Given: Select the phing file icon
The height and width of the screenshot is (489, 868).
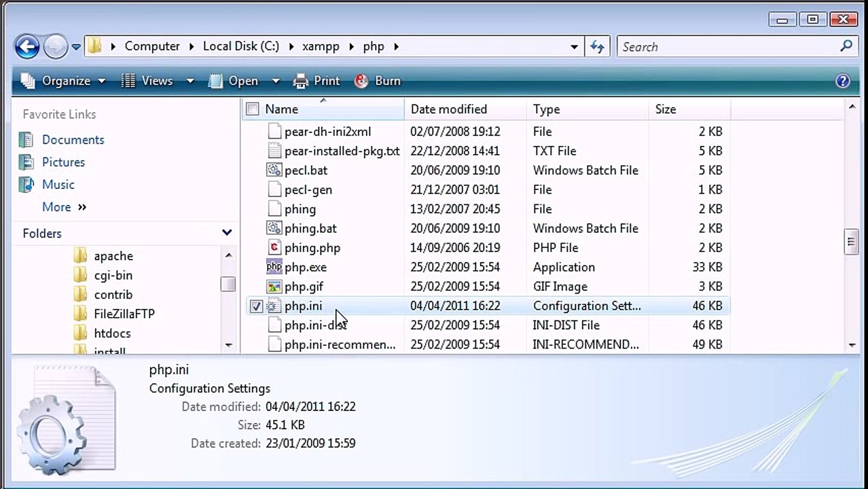Looking at the screenshot, I should pos(274,209).
